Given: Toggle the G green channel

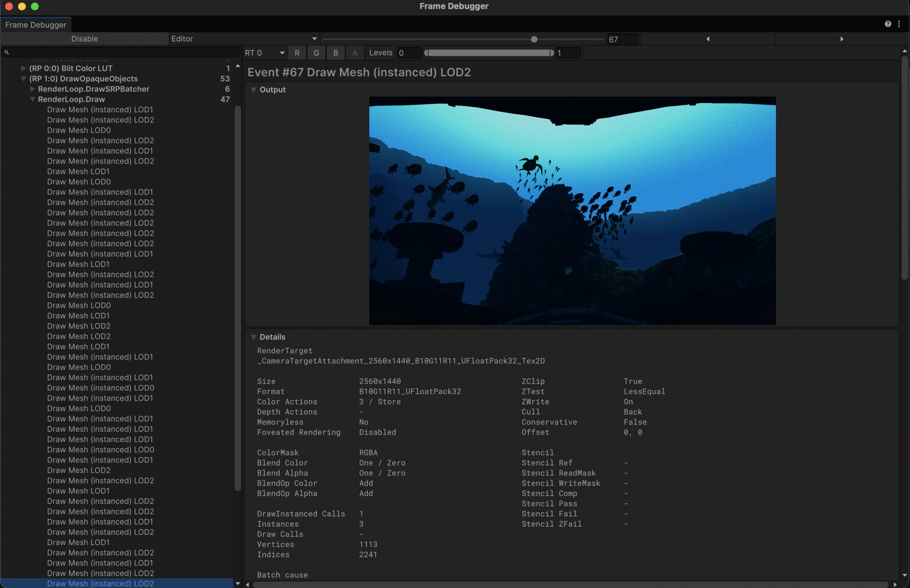Looking at the screenshot, I should coord(316,53).
